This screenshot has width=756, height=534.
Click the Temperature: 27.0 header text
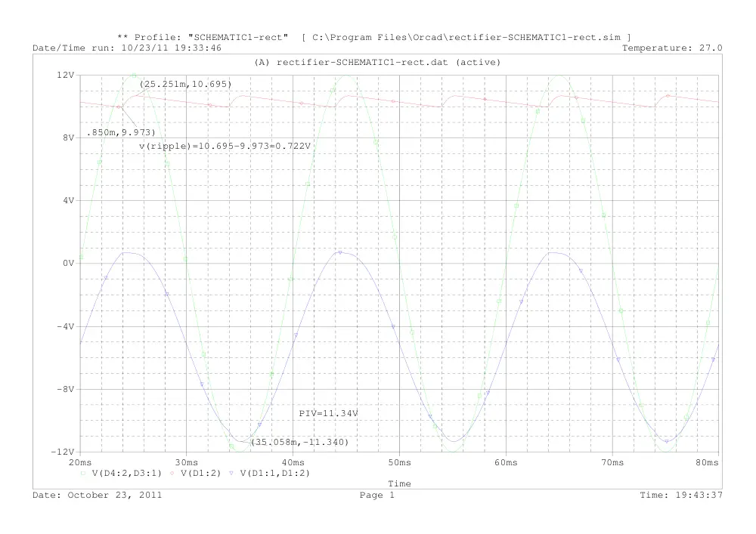672,48
